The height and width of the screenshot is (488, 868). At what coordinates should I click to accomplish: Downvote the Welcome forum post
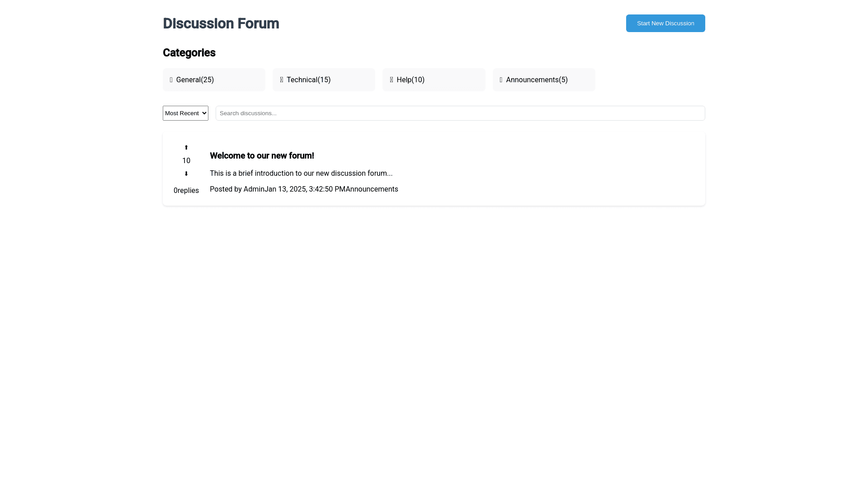click(x=186, y=174)
